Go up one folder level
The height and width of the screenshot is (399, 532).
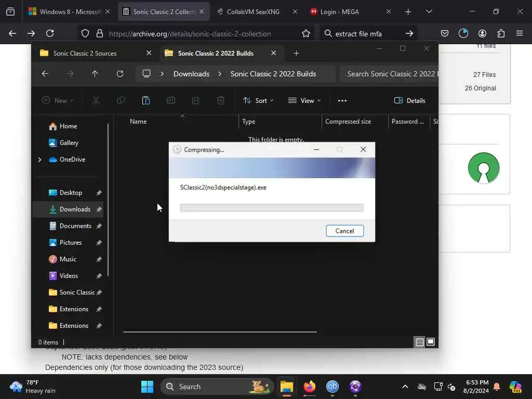[95, 74]
